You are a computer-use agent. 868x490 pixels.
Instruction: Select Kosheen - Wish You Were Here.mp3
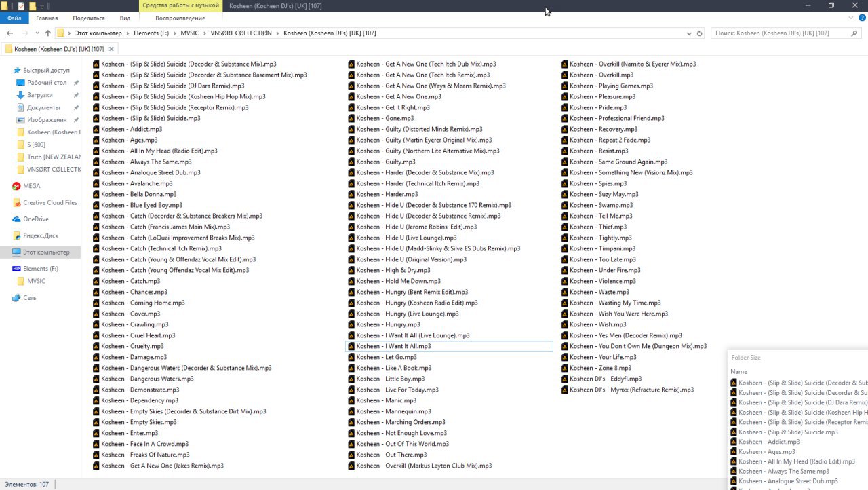[x=614, y=314]
